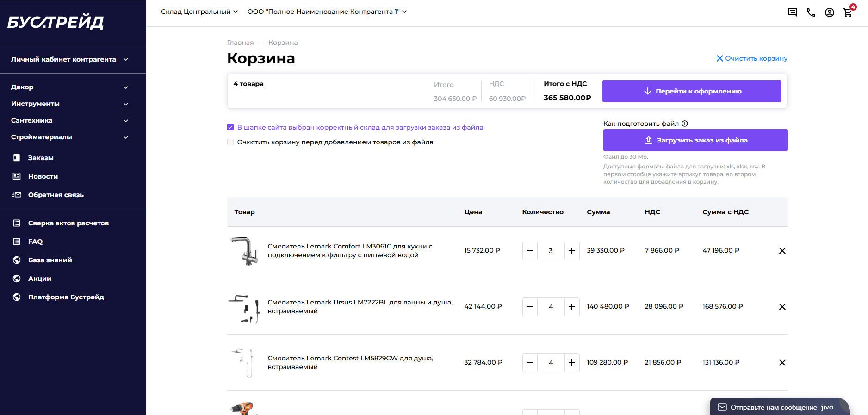This screenshot has width=868, height=415.
Task: Click Lemark Ursus shower set thumbnail
Action: (244, 309)
